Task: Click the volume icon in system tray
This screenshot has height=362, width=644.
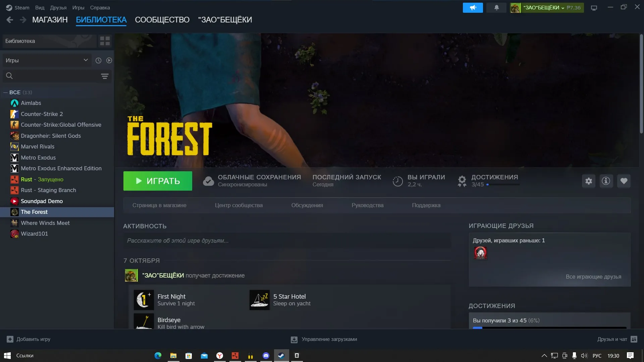Action: point(584,356)
